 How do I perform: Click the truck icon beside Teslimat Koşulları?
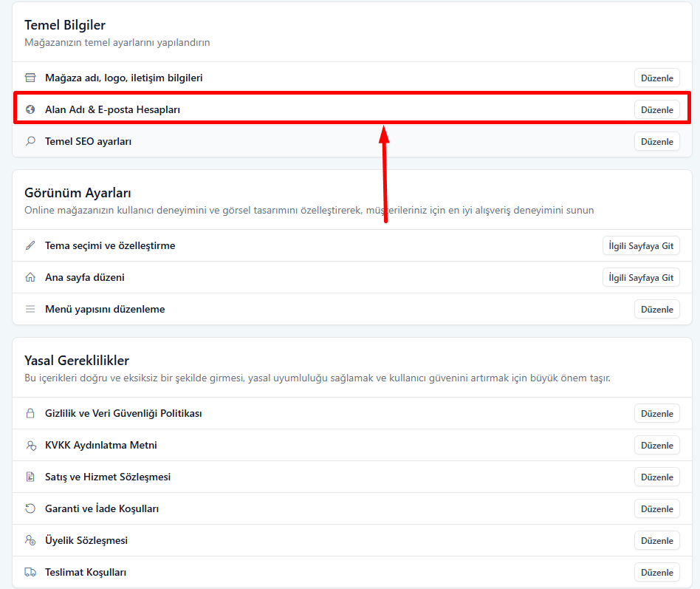(30, 572)
